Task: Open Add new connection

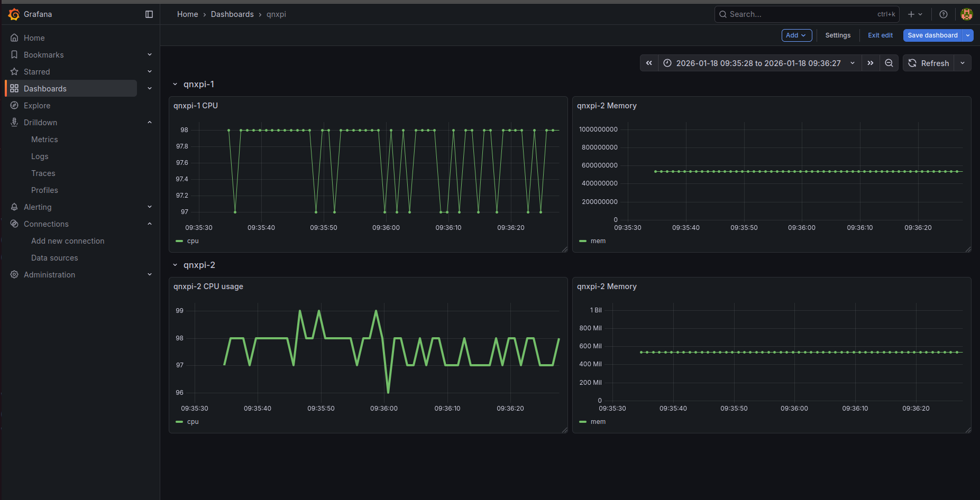Action: (x=68, y=241)
